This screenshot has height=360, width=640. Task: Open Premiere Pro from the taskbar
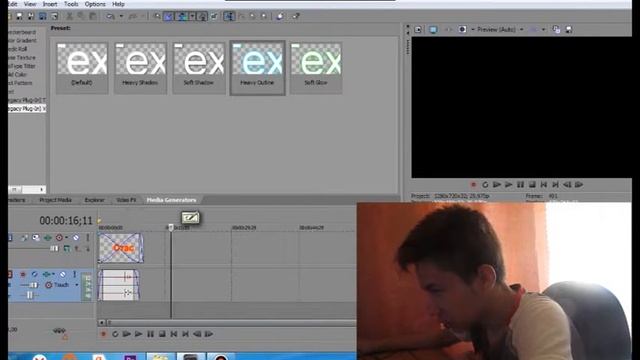(130, 357)
